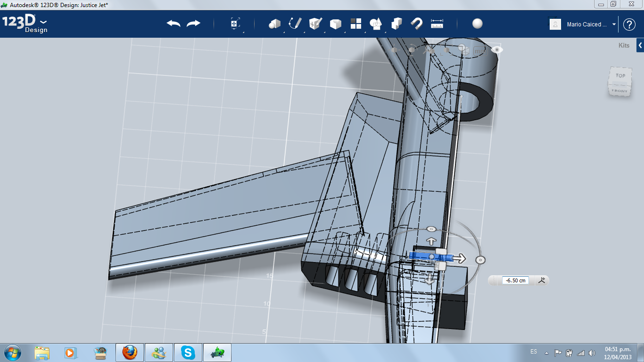Click the rotation handle at manipulator top
This screenshot has height=362, width=644.
pyautogui.click(x=431, y=229)
